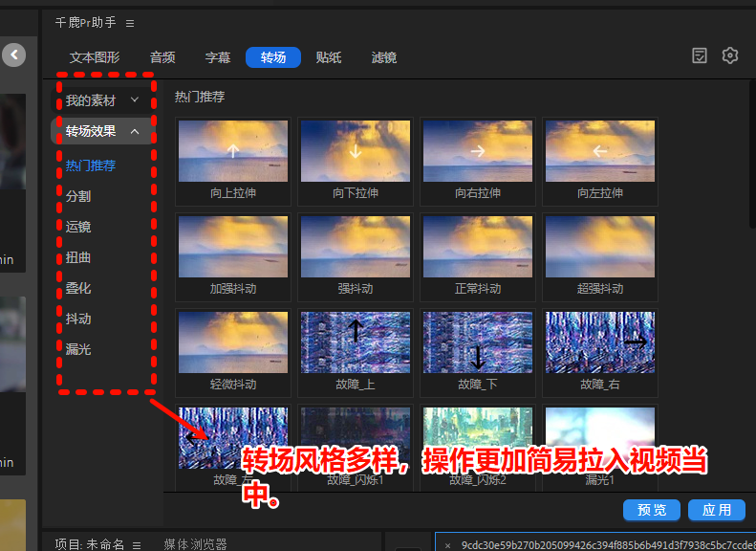Image resolution: width=756 pixels, height=551 pixels.
Task: Click the 应用 button
Action: (717, 510)
